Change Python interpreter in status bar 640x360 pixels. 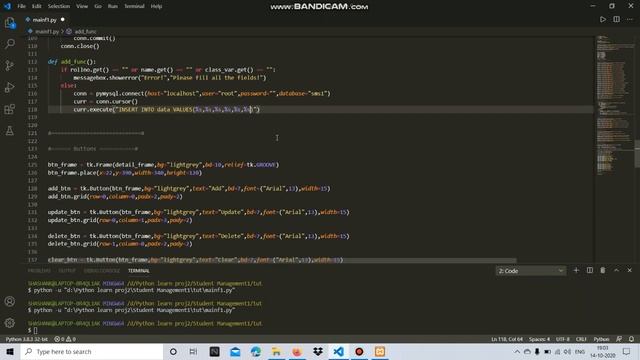click(x=27, y=339)
